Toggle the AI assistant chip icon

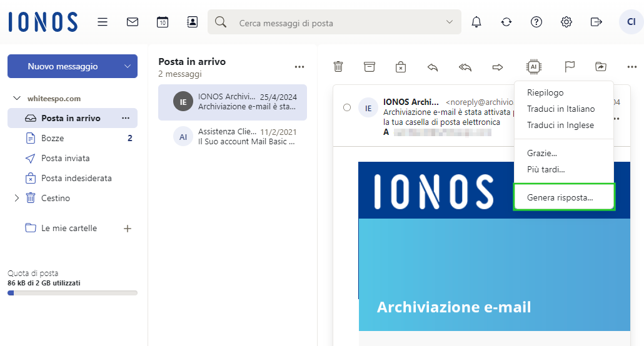tap(533, 66)
